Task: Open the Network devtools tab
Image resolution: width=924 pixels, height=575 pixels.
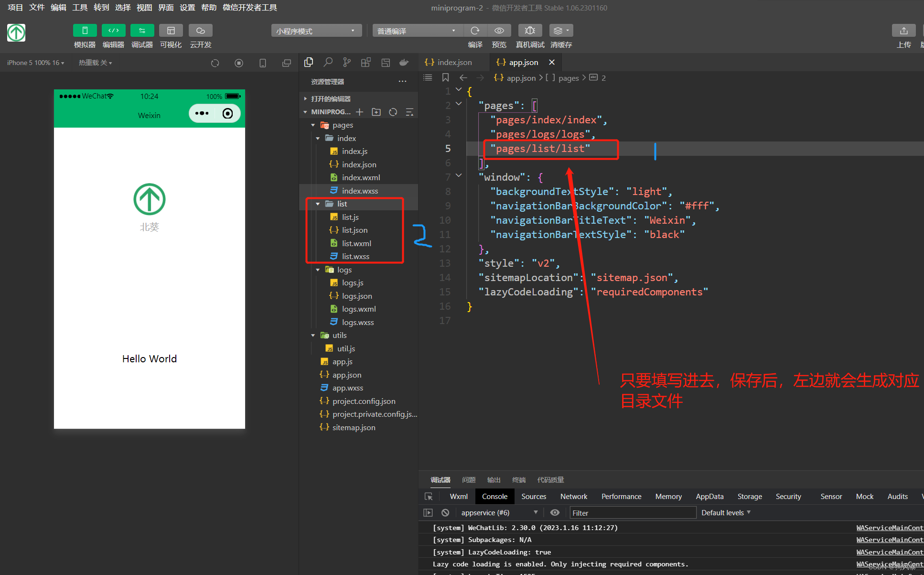Action: (574, 497)
